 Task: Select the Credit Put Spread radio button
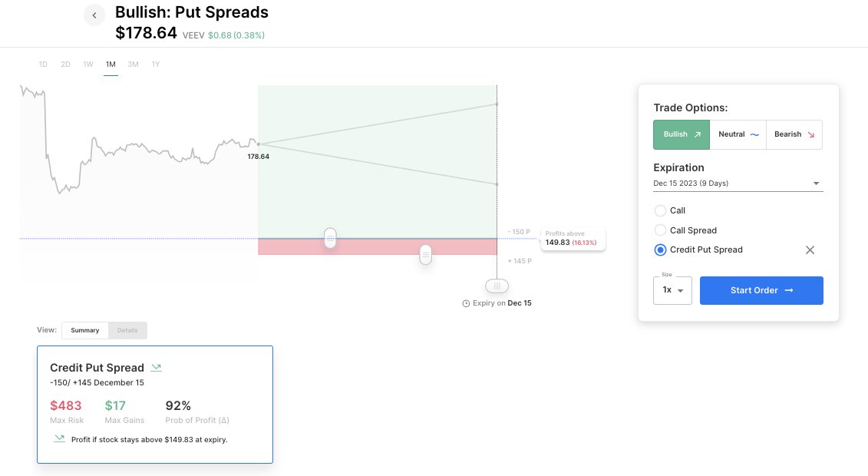660,250
